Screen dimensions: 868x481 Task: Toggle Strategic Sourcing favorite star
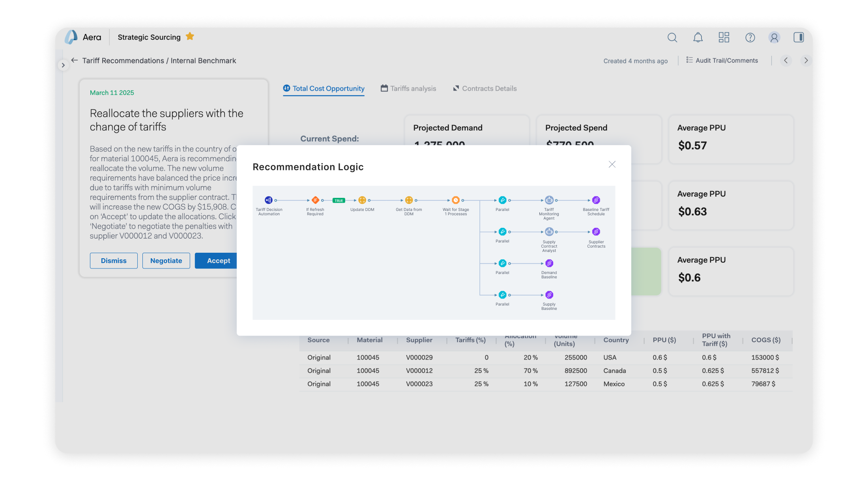tap(190, 37)
